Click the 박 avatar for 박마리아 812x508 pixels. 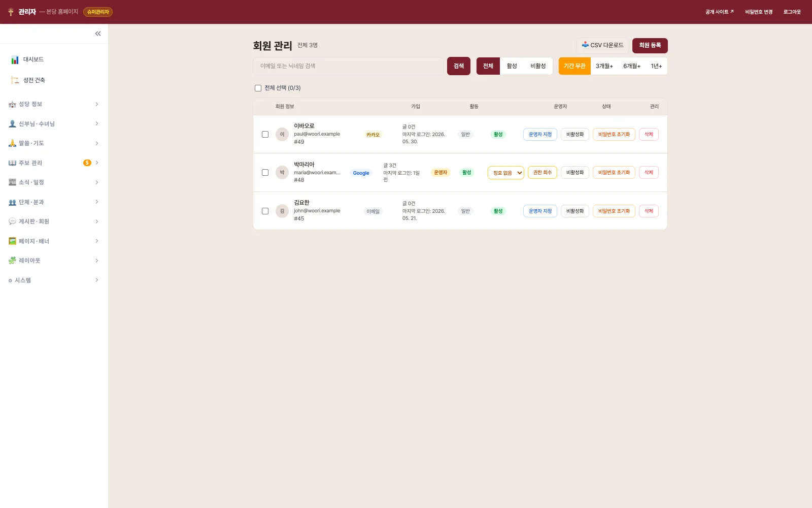pos(282,173)
